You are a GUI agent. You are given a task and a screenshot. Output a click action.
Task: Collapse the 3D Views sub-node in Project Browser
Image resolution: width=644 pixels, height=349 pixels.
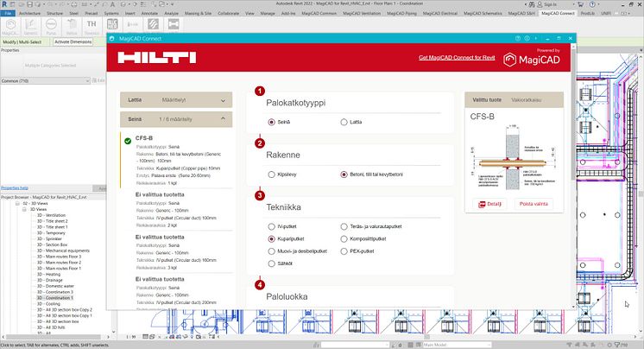pyautogui.click(x=25, y=209)
